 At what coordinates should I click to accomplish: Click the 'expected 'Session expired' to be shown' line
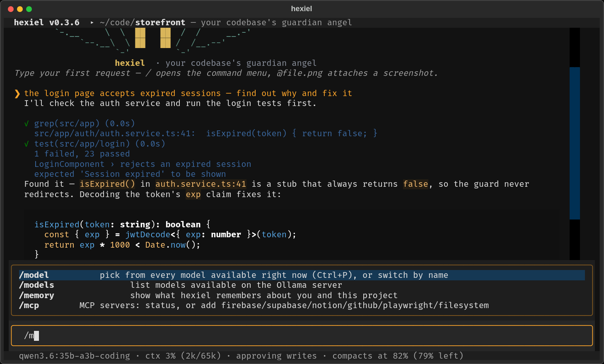click(130, 174)
